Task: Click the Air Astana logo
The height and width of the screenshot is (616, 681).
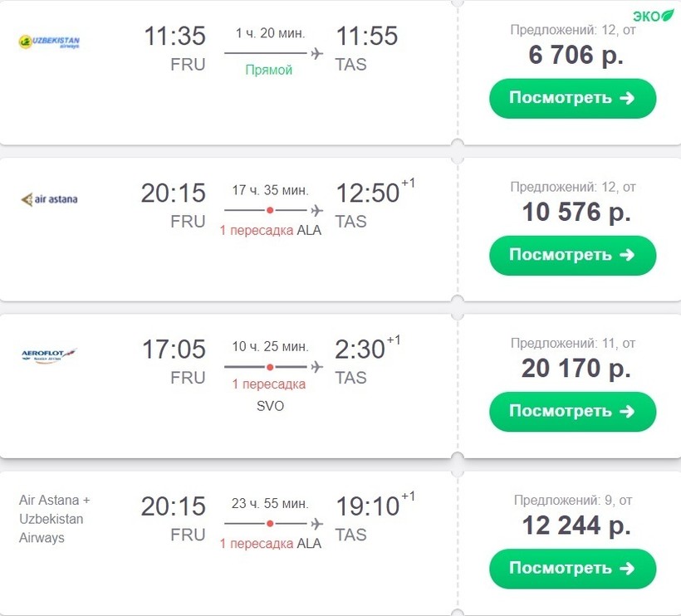Action: click(x=49, y=199)
